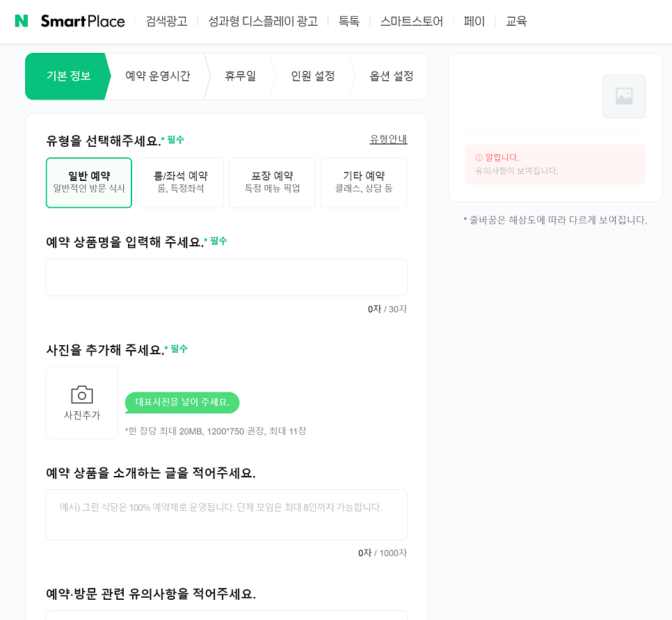Click the product introduction text area
This screenshot has width=672, height=620.
(x=226, y=514)
